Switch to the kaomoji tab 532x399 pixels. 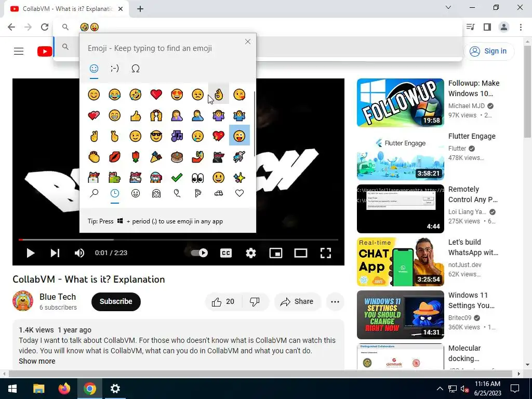[x=115, y=69]
